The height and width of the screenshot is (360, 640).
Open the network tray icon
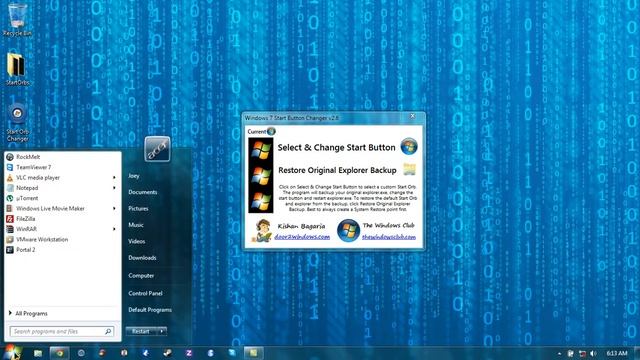click(582, 353)
